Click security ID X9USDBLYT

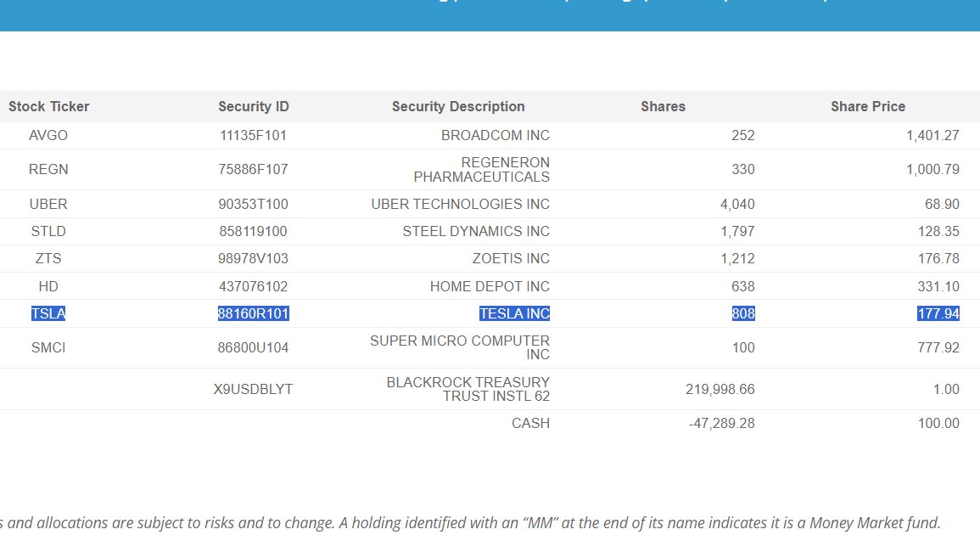pos(253,389)
